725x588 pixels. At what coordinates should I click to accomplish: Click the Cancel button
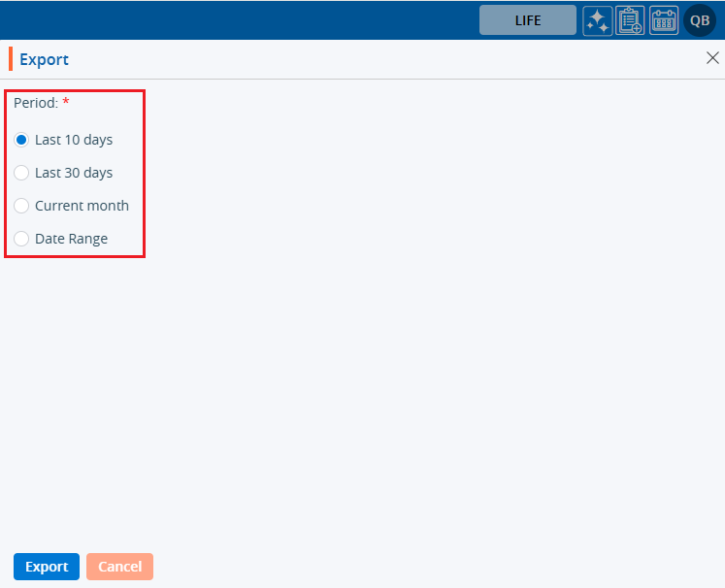pyautogui.click(x=119, y=567)
